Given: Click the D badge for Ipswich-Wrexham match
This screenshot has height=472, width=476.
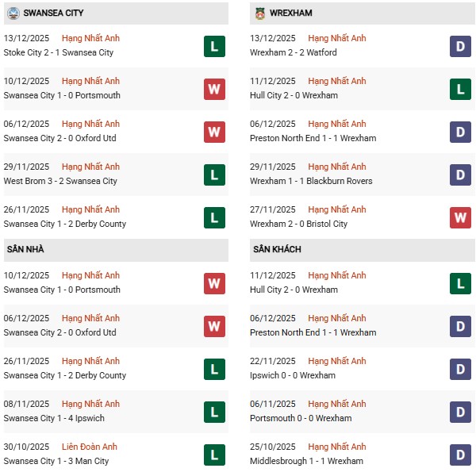Looking at the screenshot, I should click(x=460, y=369).
